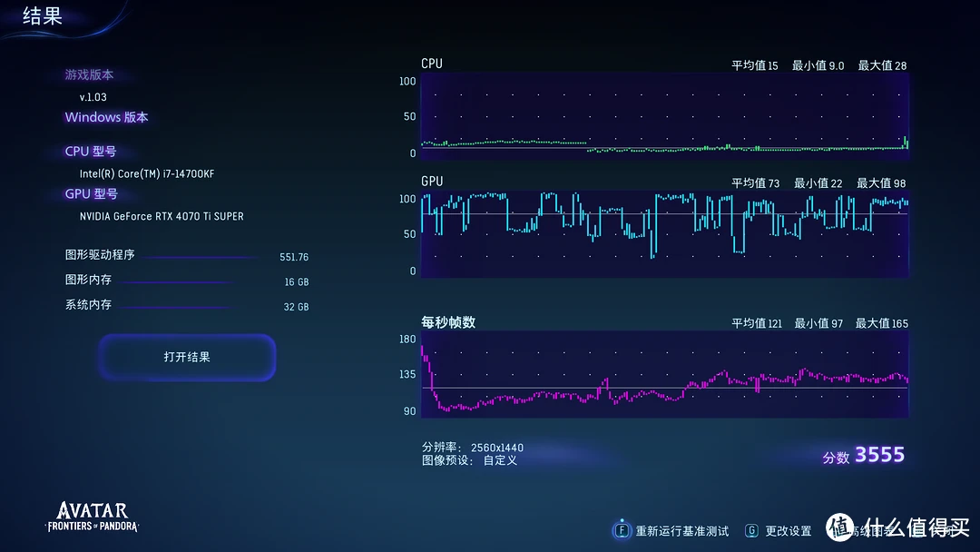Click the GPU chart title

click(x=432, y=182)
